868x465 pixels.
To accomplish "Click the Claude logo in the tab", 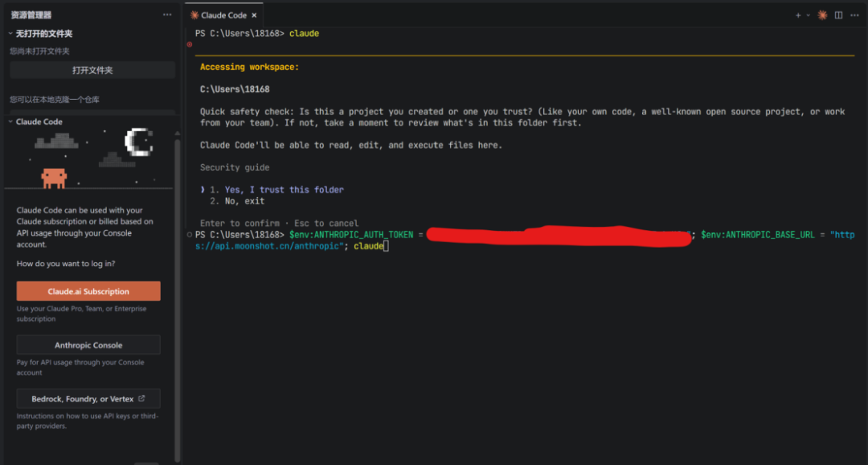I will coord(194,15).
